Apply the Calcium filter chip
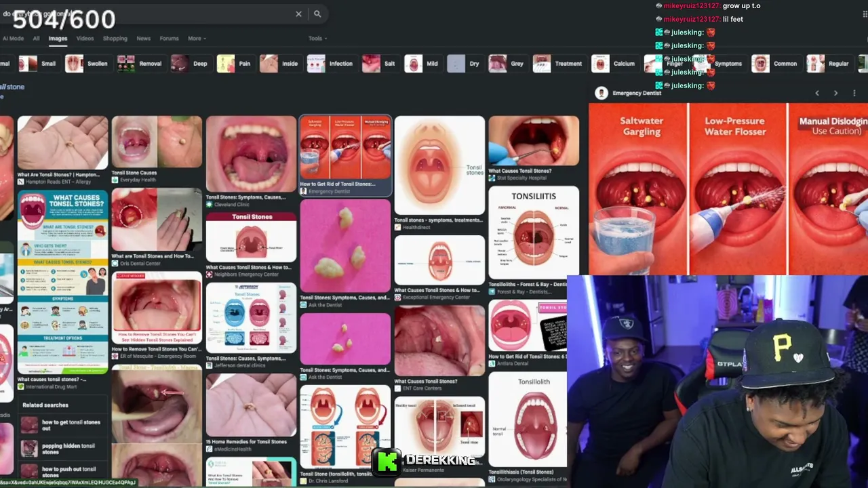This screenshot has width=868, height=488. coord(614,64)
